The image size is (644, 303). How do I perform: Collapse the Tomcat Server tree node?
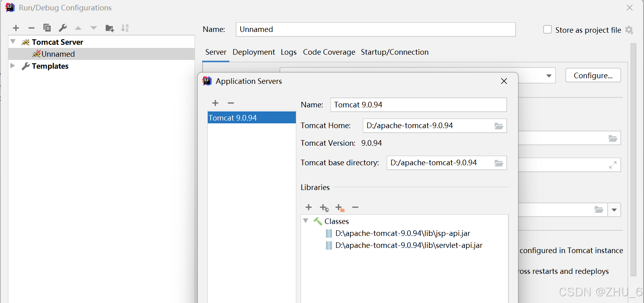[x=13, y=42]
